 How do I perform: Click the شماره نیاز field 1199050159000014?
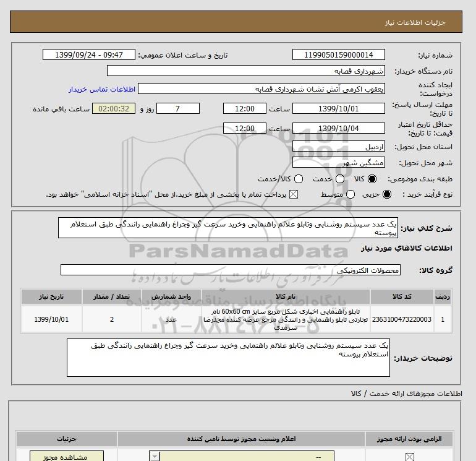pyautogui.click(x=339, y=55)
